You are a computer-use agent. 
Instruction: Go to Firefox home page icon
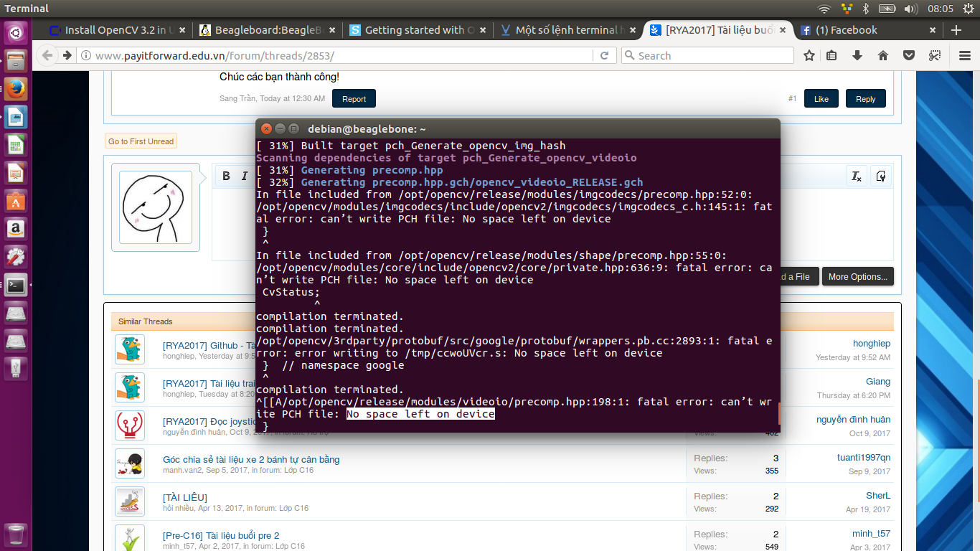tap(883, 56)
